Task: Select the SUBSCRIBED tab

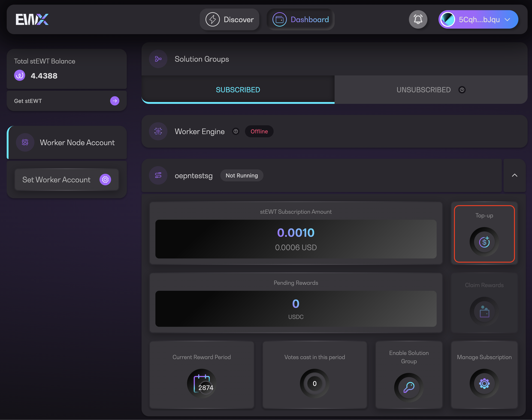Action: [238, 90]
